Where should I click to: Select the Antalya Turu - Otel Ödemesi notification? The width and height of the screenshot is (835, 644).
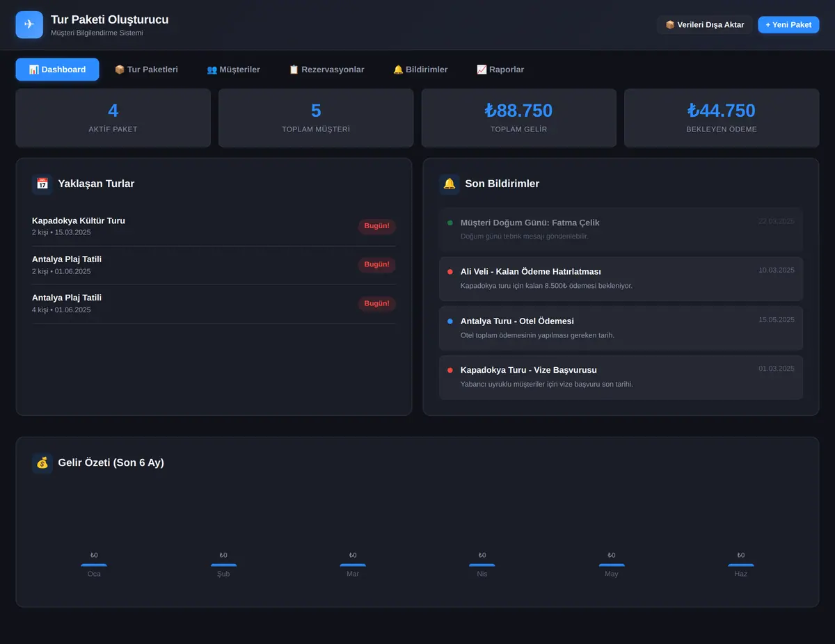click(x=621, y=328)
